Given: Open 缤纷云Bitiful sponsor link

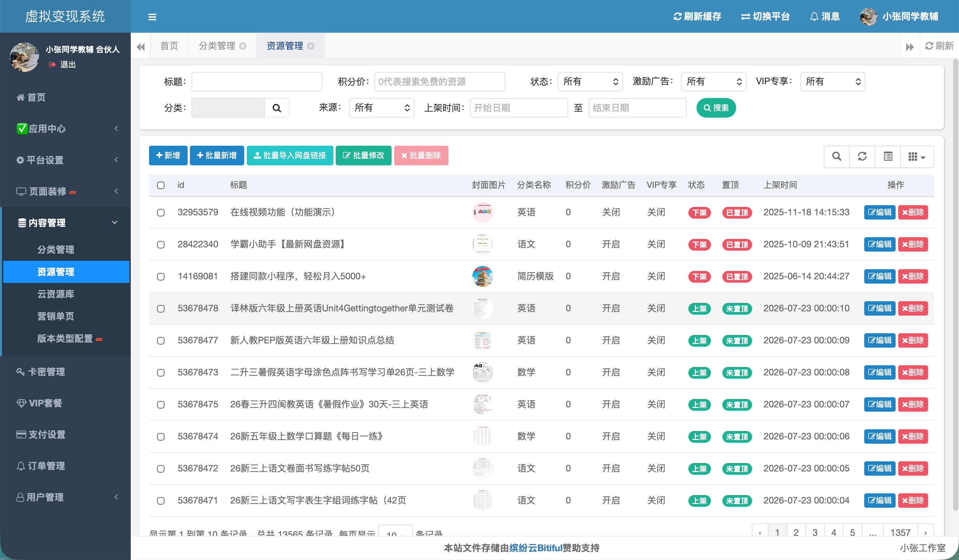Looking at the screenshot, I should point(535,548).
